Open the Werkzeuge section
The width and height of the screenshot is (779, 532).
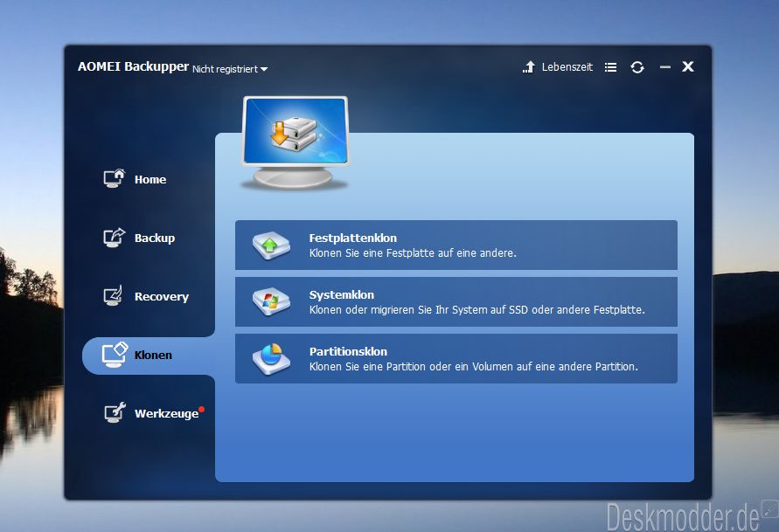tap(166, 413)
